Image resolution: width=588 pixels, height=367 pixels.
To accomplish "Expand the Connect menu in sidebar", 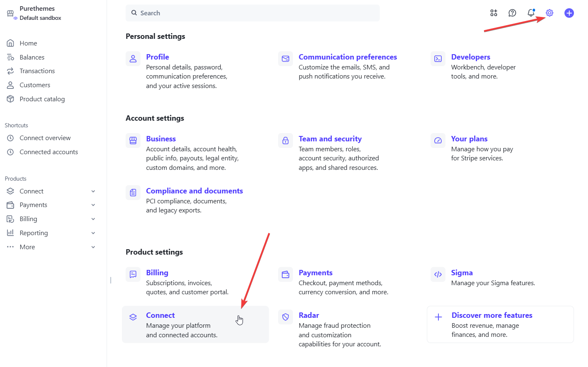I will [93, 191].
